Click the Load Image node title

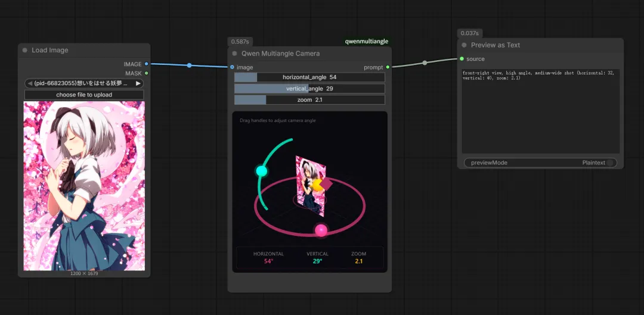(x=49, y=50)
